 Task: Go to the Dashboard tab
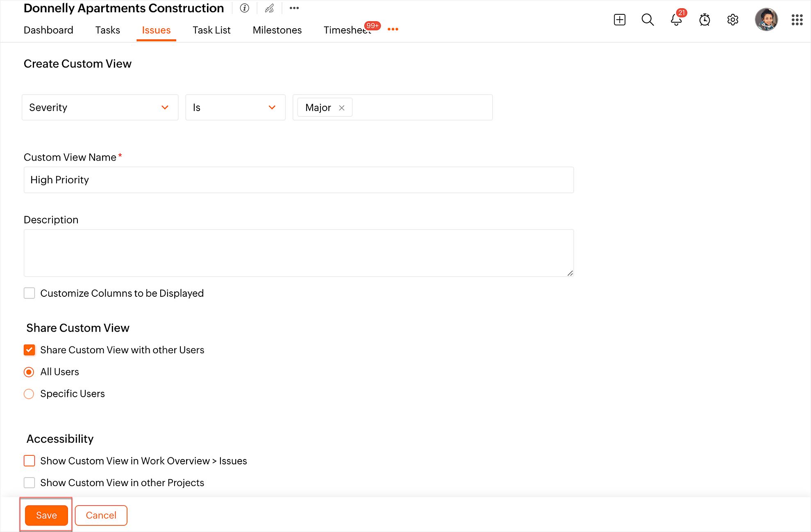(x=48, y=30)
